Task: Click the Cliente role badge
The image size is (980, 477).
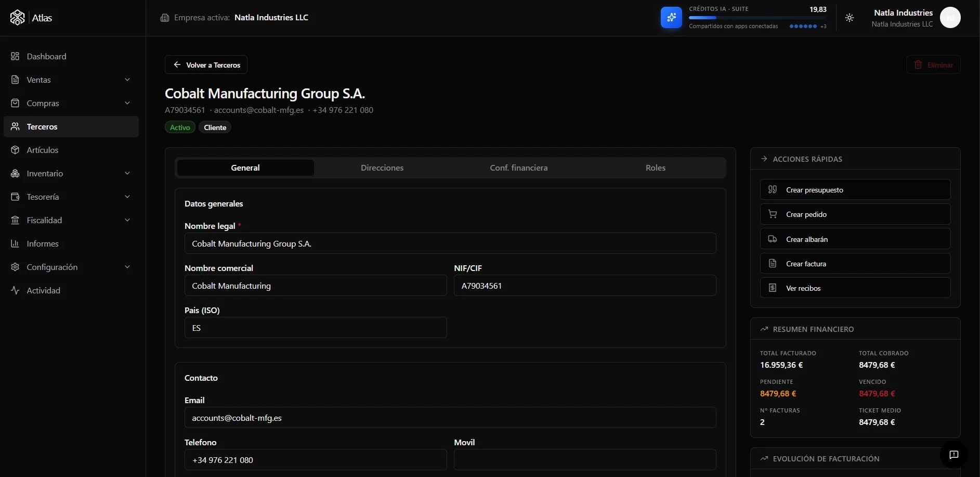Action: click(215, 127)
